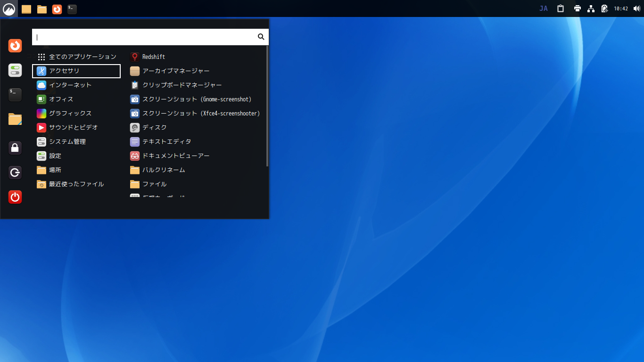Click the JA keyboard layout indicator

(x=544, y=8)
